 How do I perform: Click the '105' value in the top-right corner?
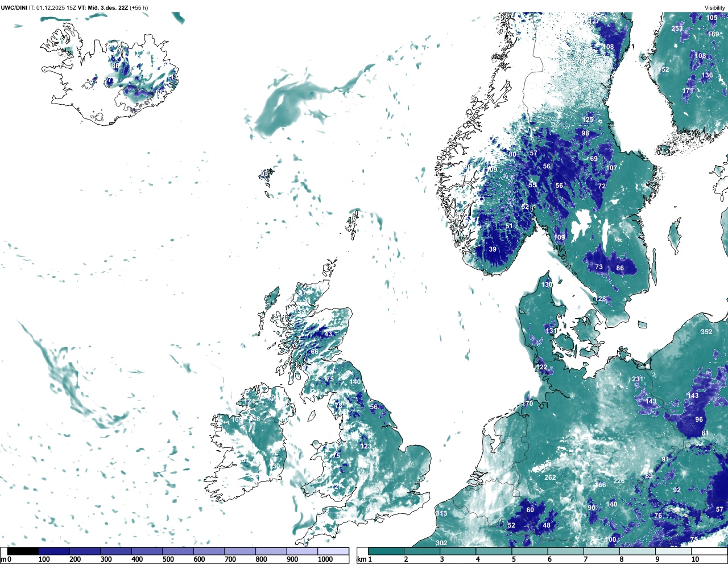point(712,18)
